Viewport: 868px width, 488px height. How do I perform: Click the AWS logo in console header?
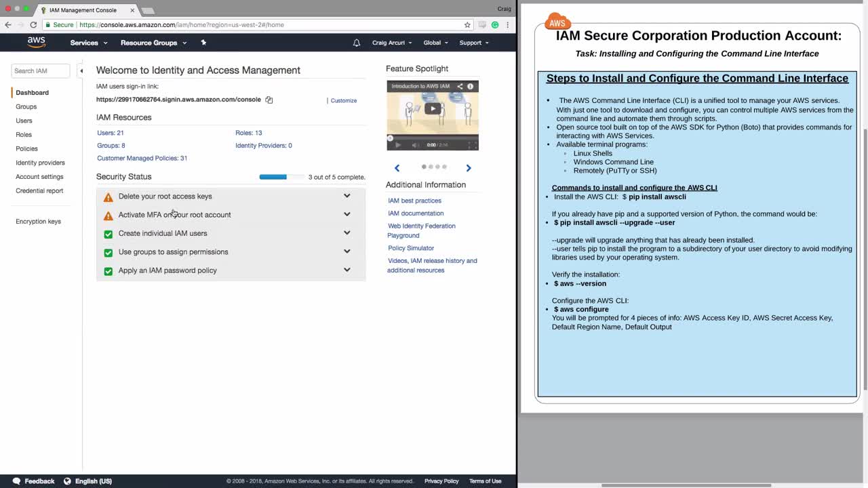pyautogui.click(x=37, y=42)
